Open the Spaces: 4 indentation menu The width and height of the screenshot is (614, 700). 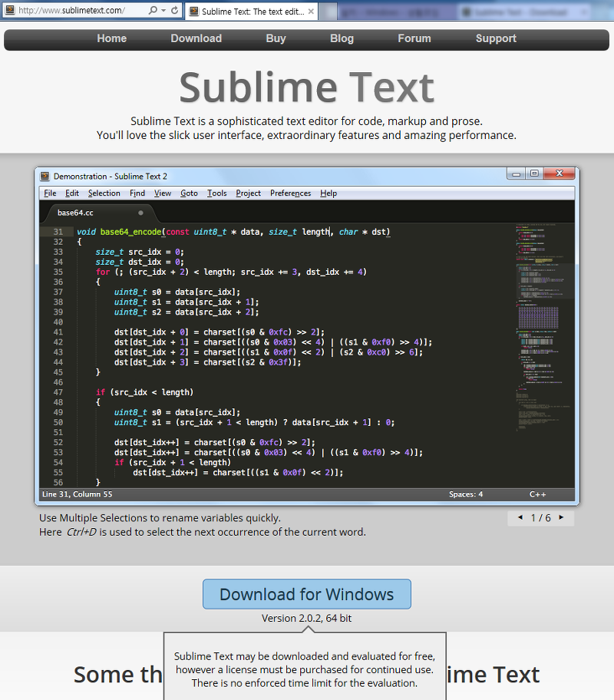click(467, 494)
